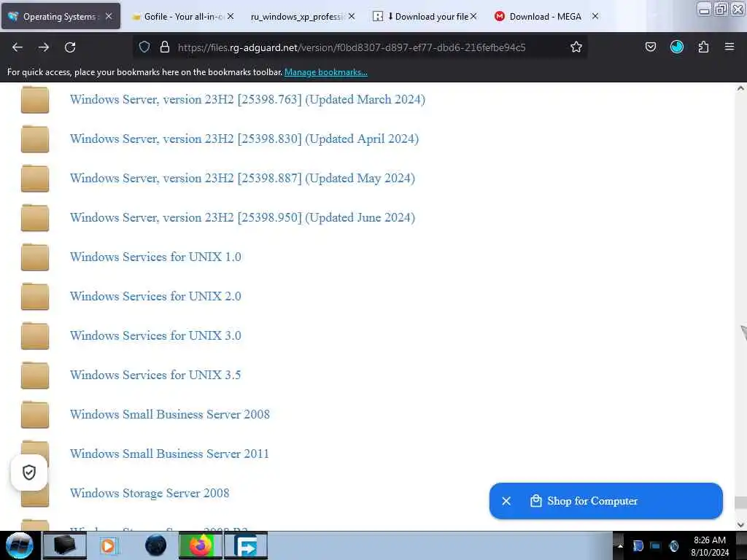Screen dimensions: 747x560
Task: Open Windows Storage Server 2008 link
Action: point(150,494)
